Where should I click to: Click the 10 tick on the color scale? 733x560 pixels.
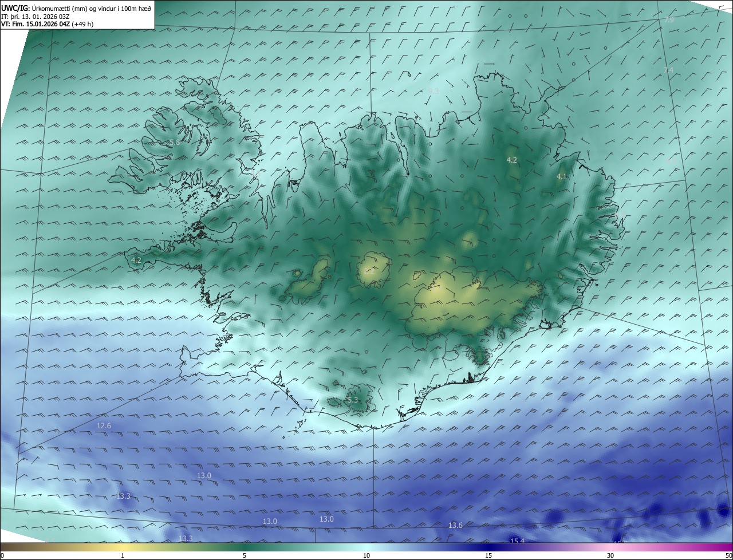pyautogui.click(x=366, y=555)
